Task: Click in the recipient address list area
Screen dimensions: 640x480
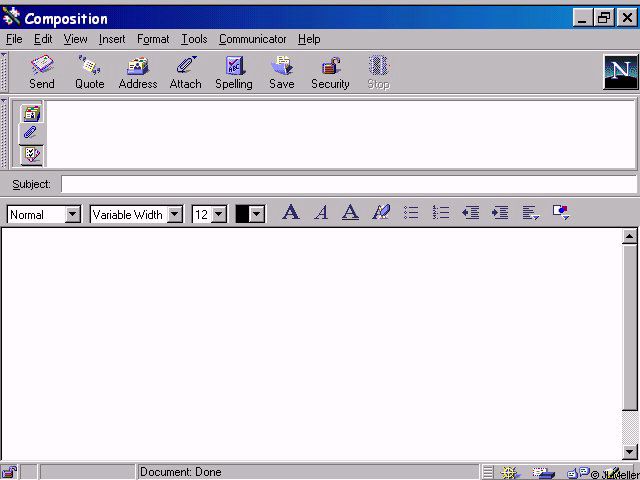Action: [x=341, y=134]
